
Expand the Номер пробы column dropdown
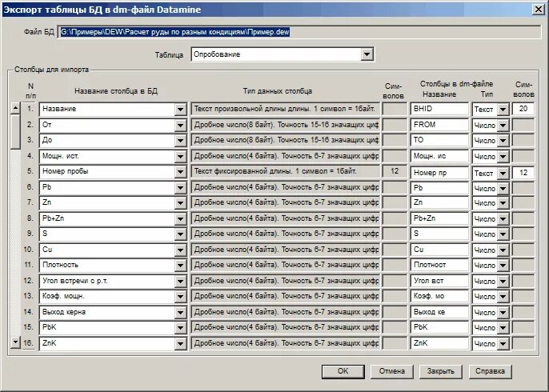point(180,172)
